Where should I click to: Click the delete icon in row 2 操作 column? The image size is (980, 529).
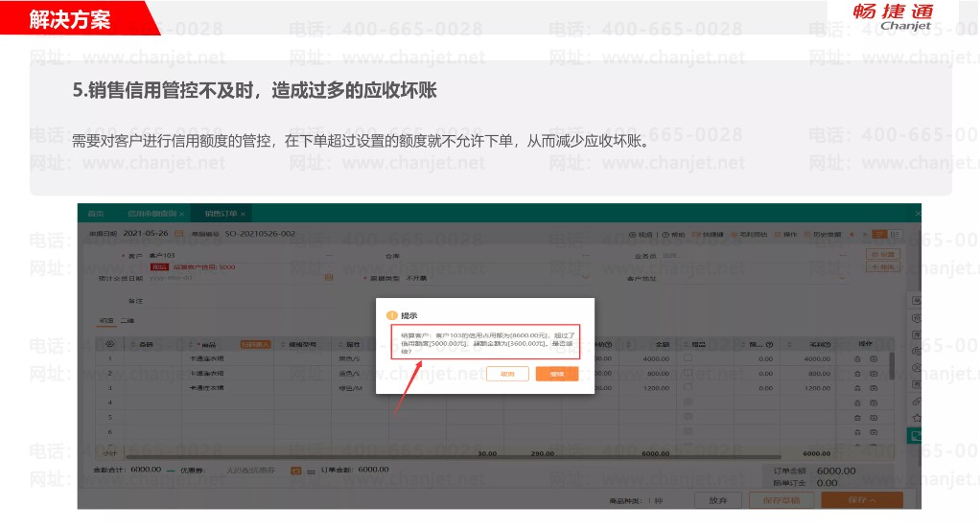tap(857, 374)
